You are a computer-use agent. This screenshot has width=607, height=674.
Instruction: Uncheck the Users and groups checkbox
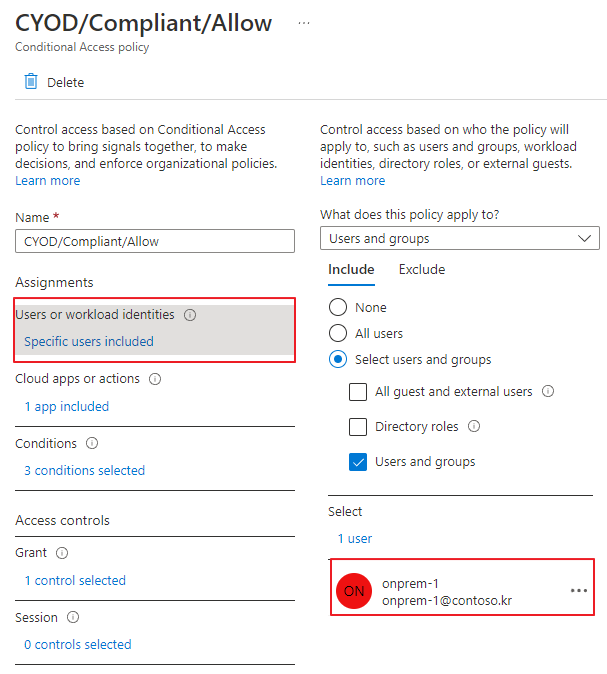click(358, 462)
